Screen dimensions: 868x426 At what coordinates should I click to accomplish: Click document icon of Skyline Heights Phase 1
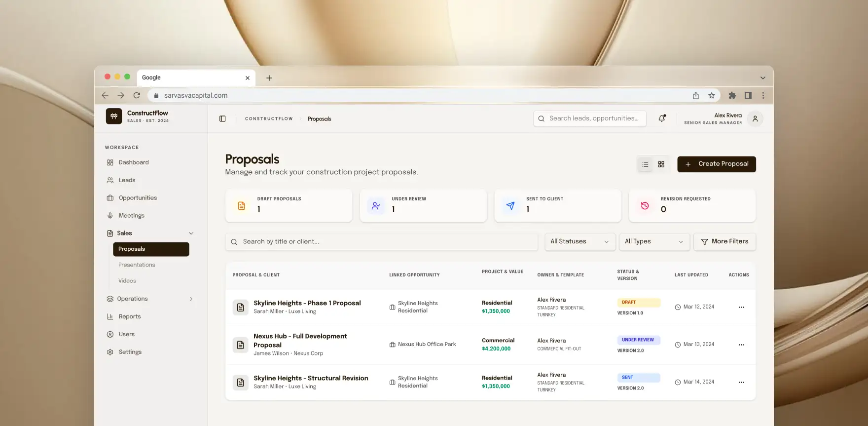[x=241, y=307]
